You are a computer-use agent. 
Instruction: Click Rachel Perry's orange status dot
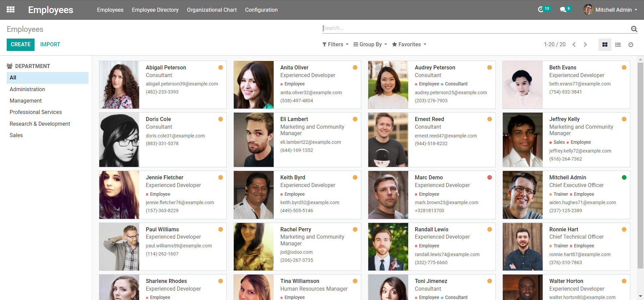coord(355,229)
